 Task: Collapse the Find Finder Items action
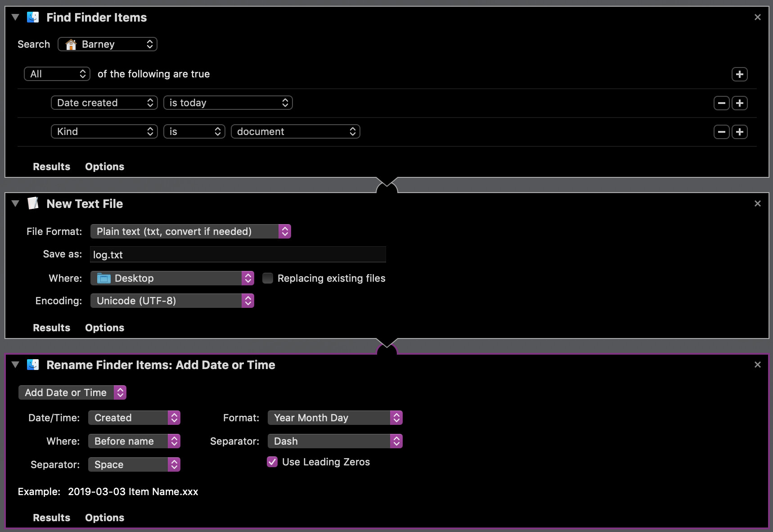pos(15,18)
